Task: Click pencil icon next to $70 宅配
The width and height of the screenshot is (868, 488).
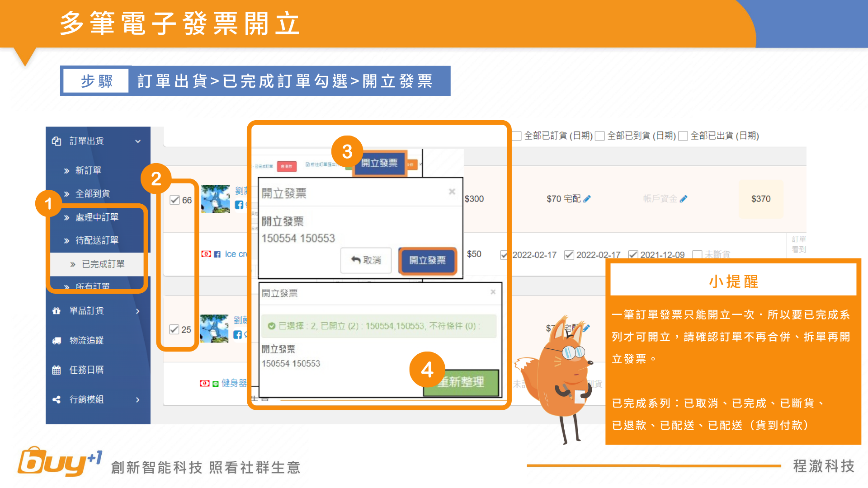Action: point(587,199)
